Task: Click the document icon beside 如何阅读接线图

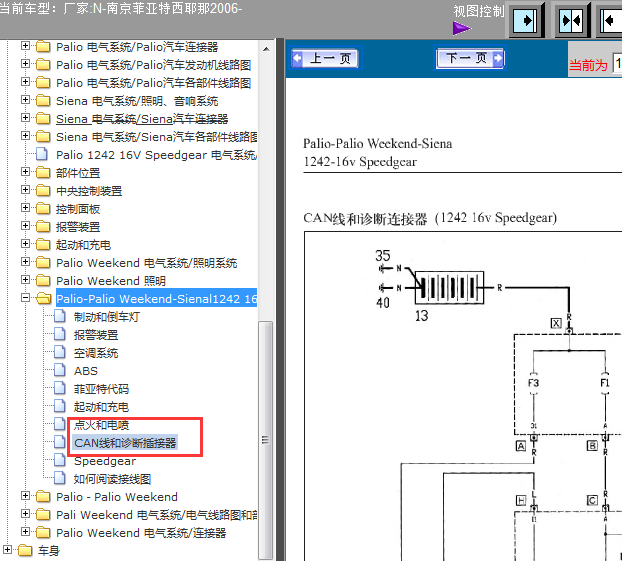Action: point(60,478)
